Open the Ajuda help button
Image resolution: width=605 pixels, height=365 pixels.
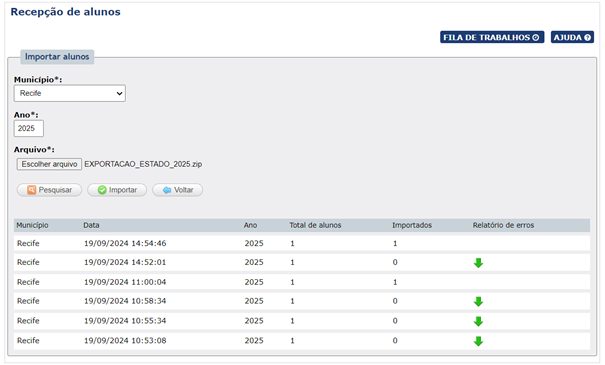coord(572,37)
